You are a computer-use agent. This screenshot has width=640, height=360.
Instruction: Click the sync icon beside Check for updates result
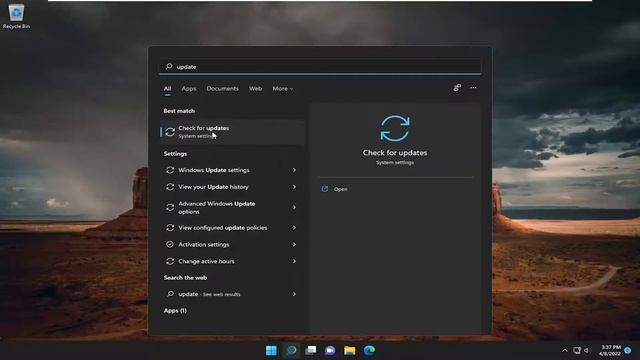pos(170,132)
